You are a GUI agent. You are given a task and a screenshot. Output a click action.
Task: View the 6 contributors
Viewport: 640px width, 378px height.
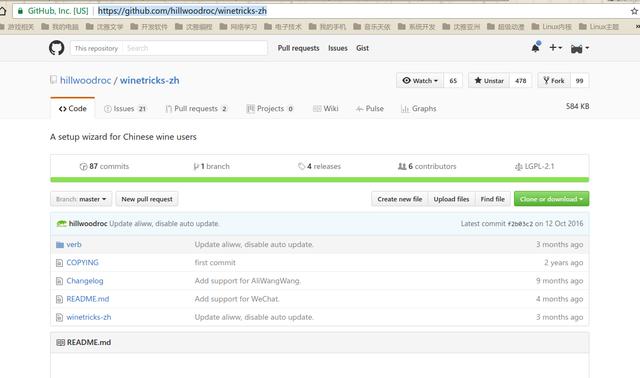pos(427,166)
